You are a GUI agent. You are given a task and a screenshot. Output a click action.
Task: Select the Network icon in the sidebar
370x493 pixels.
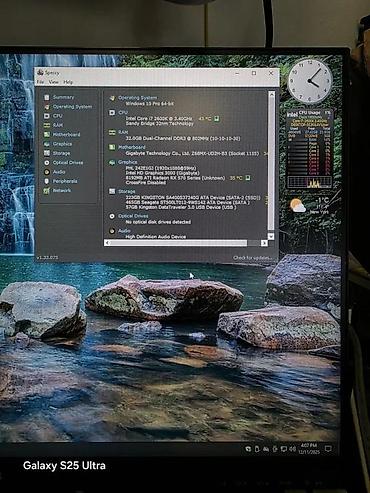point(47,190)
